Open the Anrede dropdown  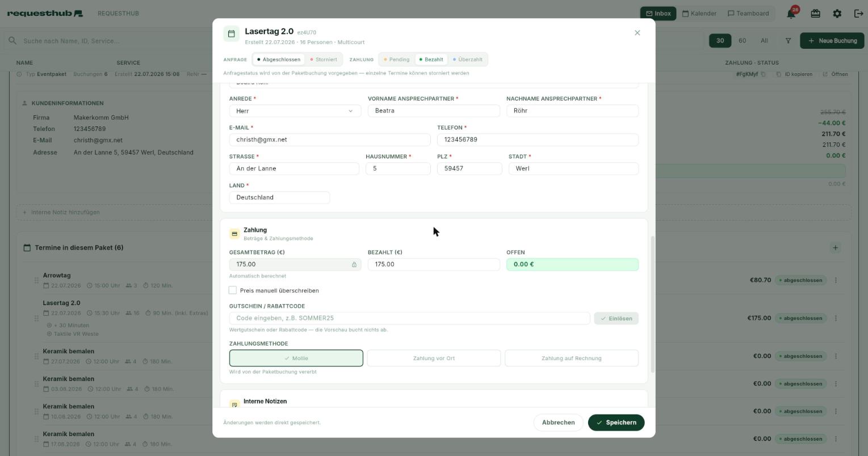tap(295, 111)
